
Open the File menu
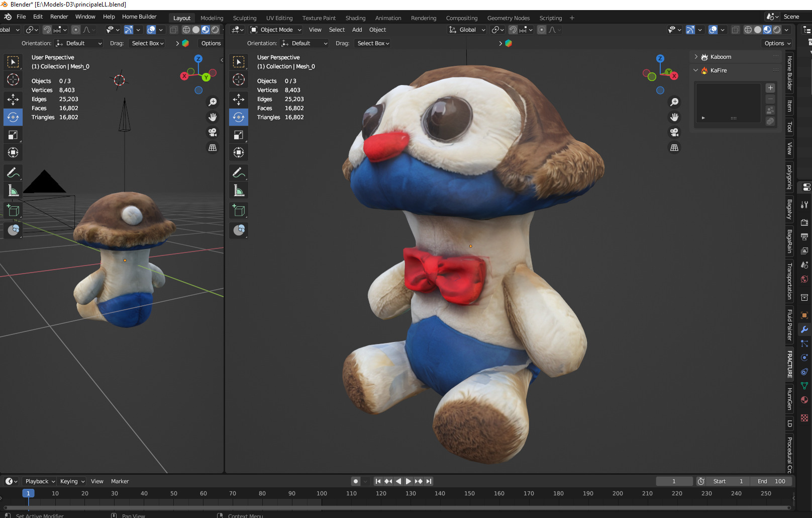coord(21,17)
